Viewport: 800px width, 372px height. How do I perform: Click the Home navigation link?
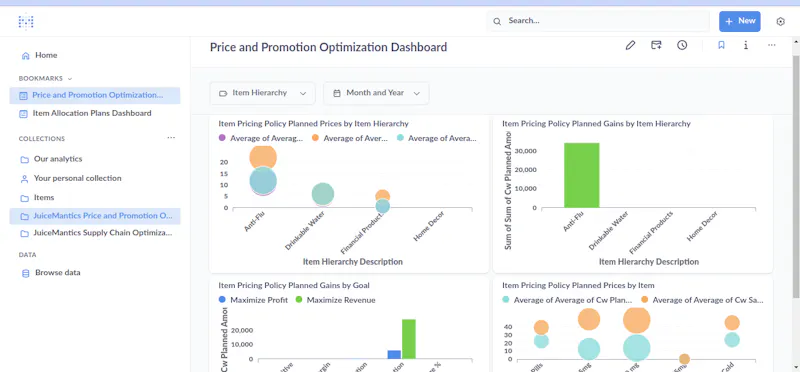46,55
